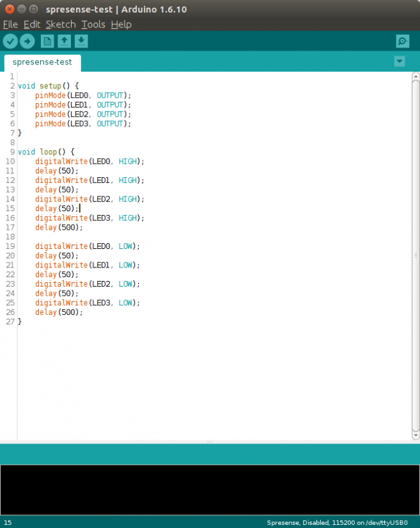This screenshot has width=420, height=528.
Task: Save the sketch using the down-arrow icon
Action: click(81, 42)
